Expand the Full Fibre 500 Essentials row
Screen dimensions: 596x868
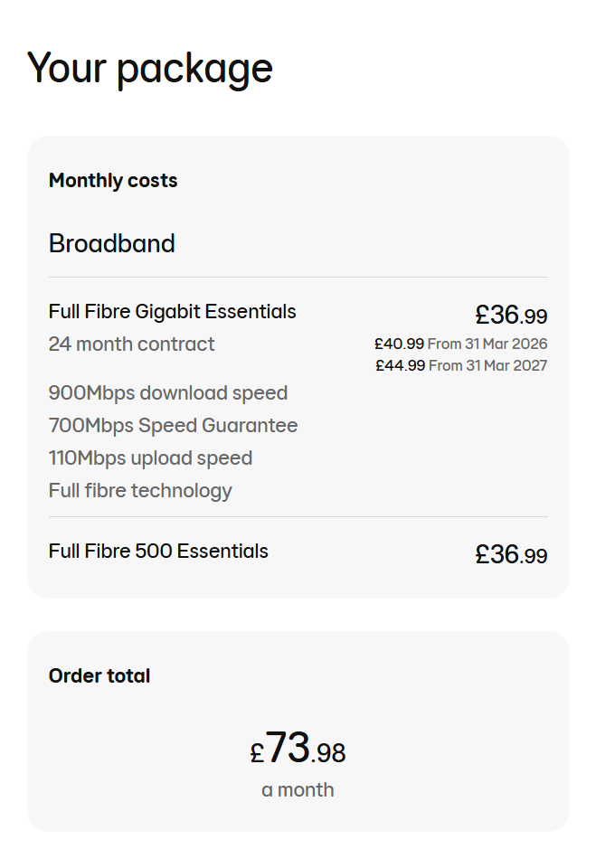pyautogui.click(x=298, y=553)
